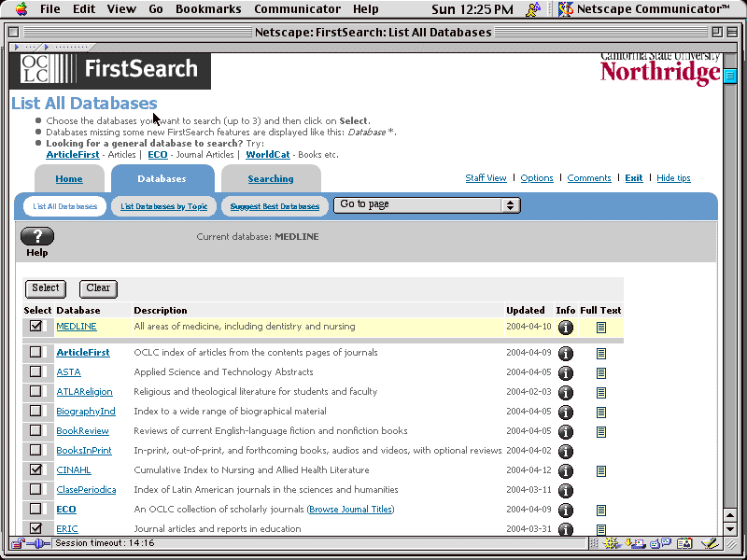Click the ArticleFirst full text icon
This screenshot has width=747, height=560.
pos(601,354)
